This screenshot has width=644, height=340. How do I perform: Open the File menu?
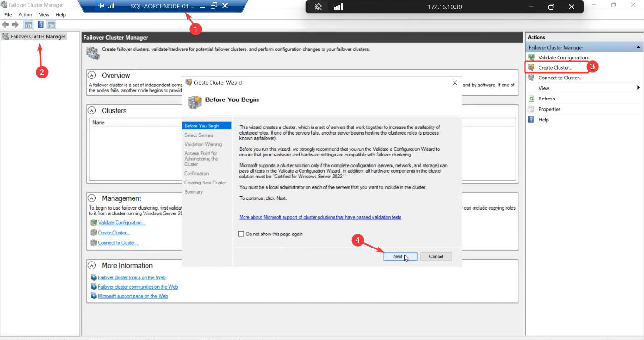click(x=8, y=14)
